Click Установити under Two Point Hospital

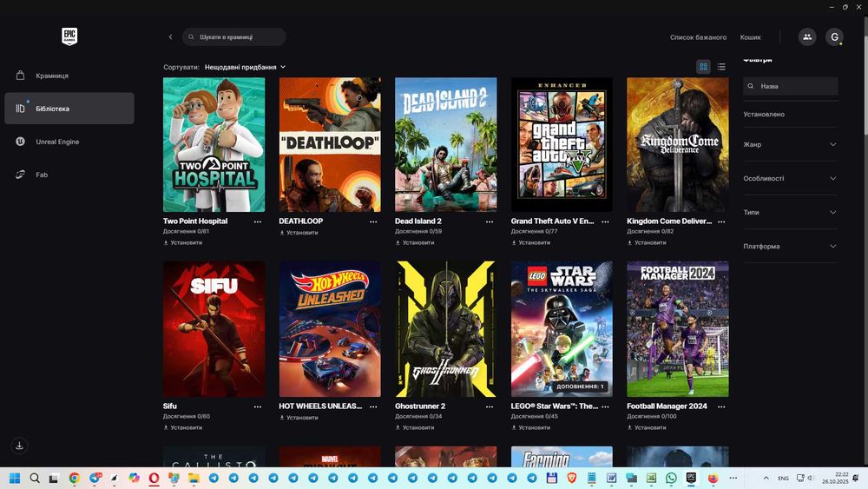click(182, 242)
